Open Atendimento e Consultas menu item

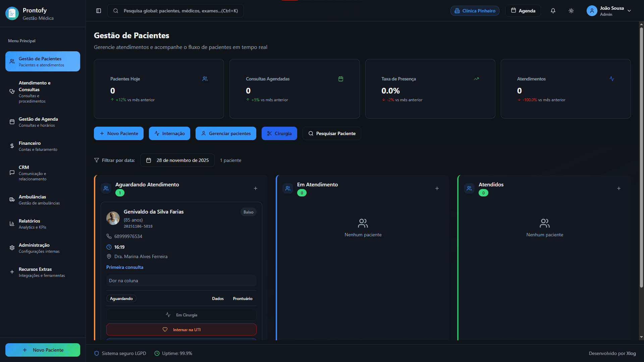[x=43, y=92]
